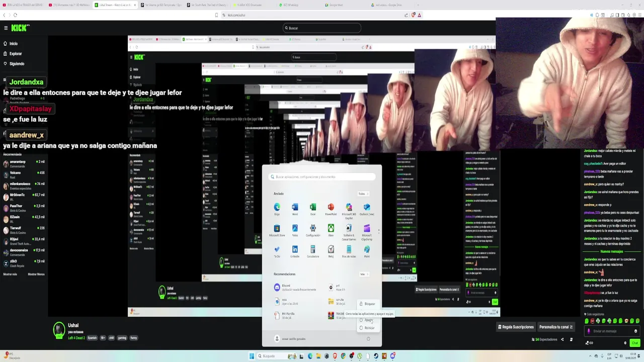Open Reloj app in Start menu
Viewport: 644px width, 362px height.
[331, 251]
